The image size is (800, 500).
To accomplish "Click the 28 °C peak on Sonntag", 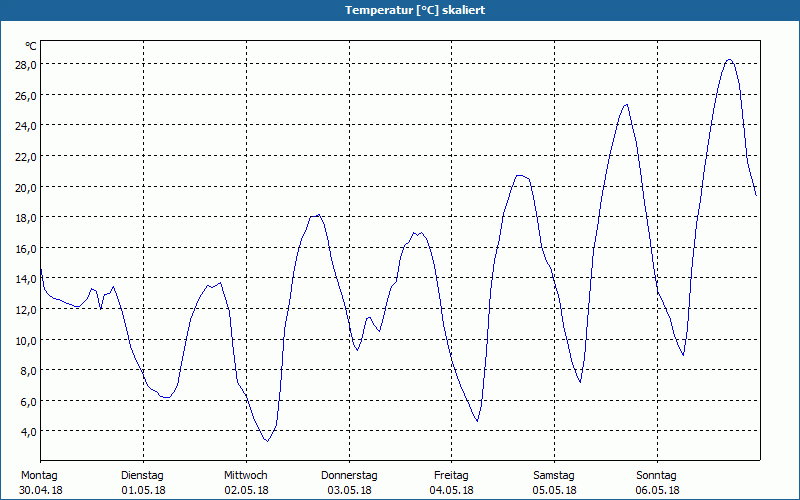I will [730, 60].
